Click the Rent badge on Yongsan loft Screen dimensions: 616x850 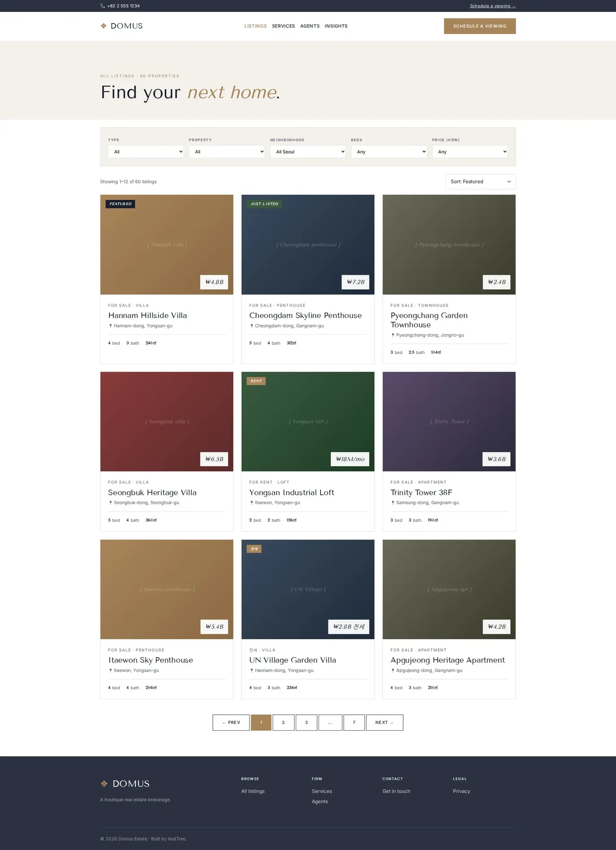[x=256, y=381]
